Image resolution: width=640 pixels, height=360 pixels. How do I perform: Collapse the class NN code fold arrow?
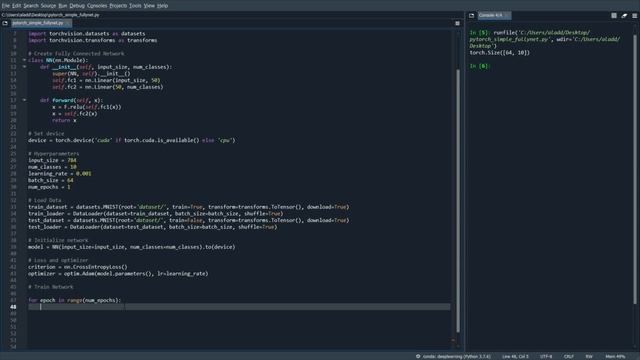(24, 60)
